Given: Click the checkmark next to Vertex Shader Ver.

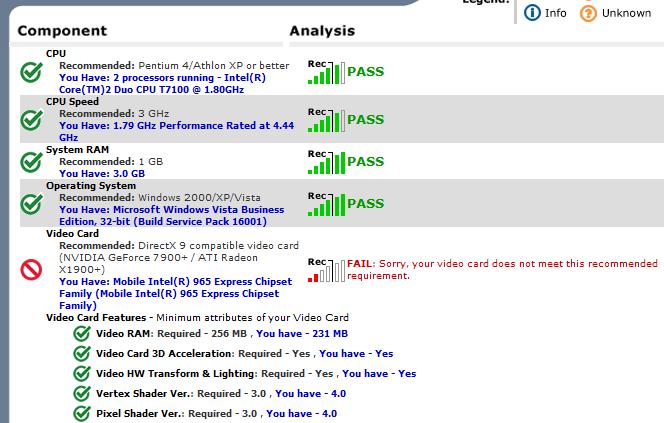Looking at the screenshot, I should pyautogui.click(x=82, y=393).
